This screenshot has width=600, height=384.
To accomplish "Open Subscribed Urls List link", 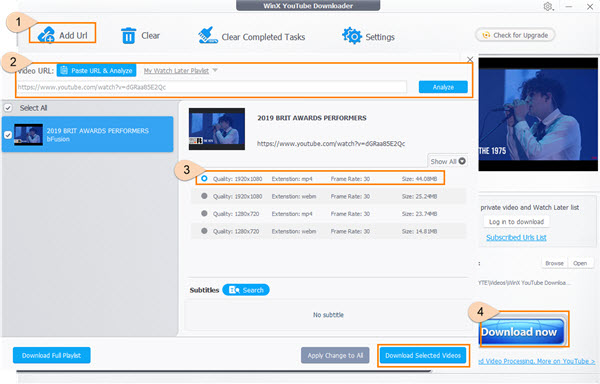I will [516, 238].
